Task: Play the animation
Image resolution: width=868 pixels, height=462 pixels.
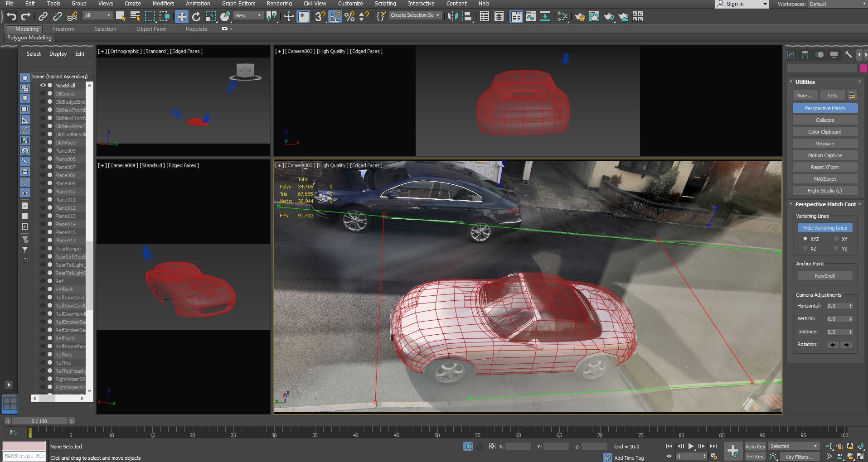Action: point(691,447)
